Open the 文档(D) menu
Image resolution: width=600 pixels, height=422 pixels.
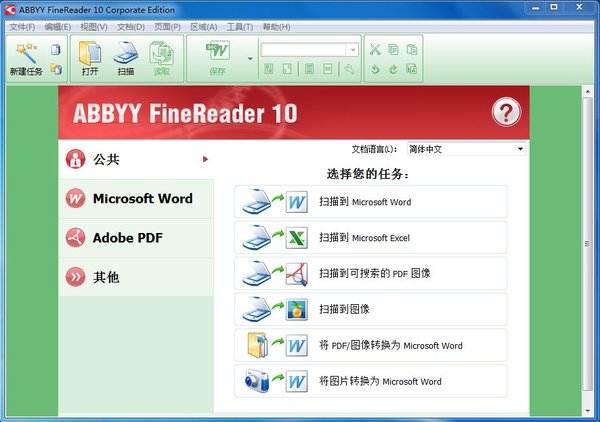coord(131,27)
